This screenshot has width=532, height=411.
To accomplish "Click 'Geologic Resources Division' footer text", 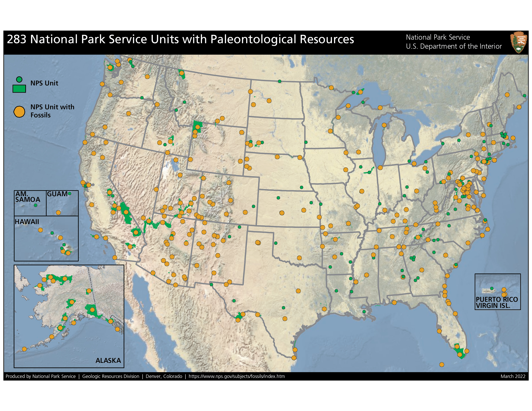I will tap(111, 376).
